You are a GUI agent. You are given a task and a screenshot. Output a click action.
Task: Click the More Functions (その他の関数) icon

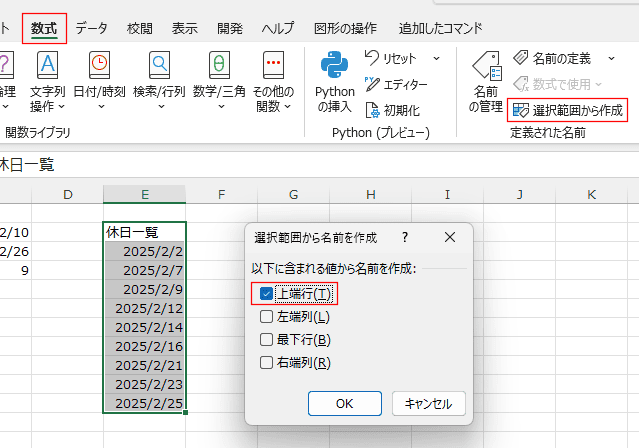(273, 67)
